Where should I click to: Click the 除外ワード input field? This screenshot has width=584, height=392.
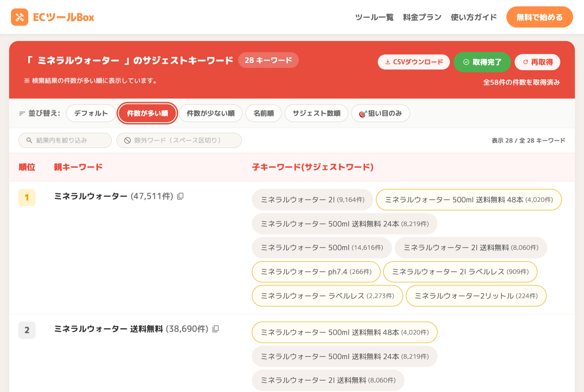[x=179, y=140]
